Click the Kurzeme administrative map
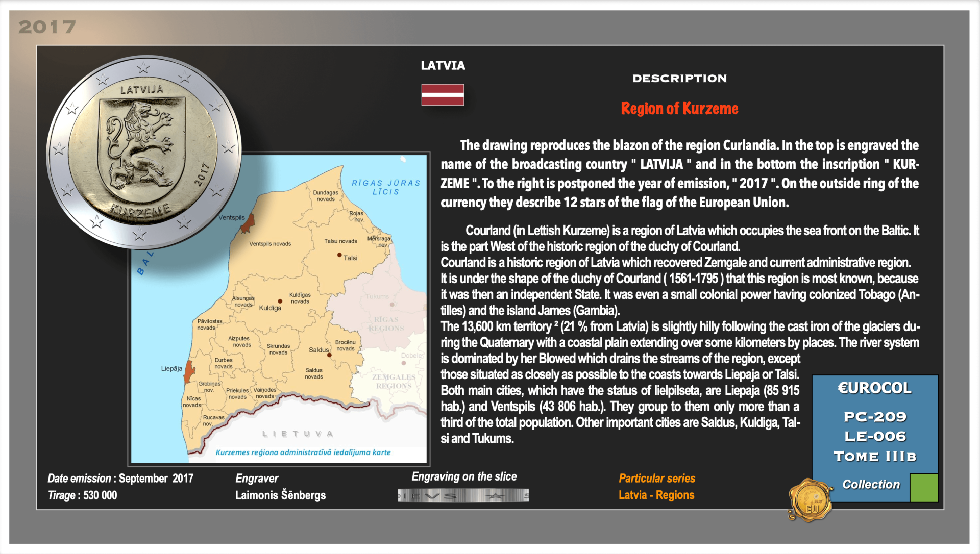Image resolution: width=980 pixels, height=554 pixels. [279, 309]
